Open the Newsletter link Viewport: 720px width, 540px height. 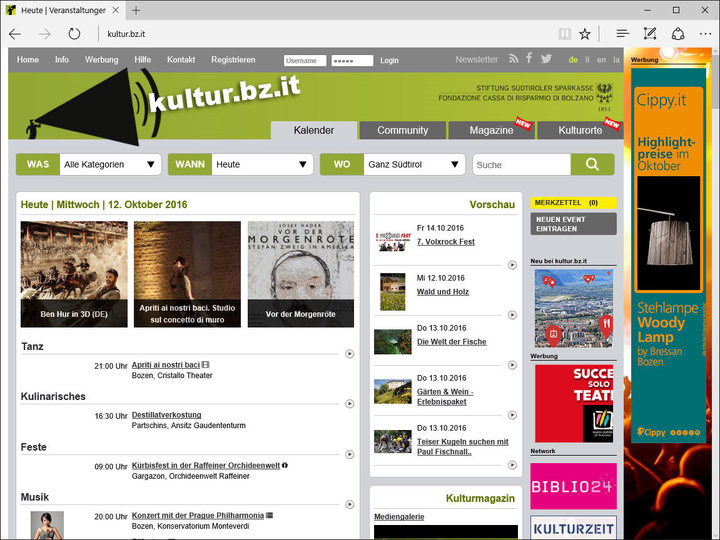point(477,59)
